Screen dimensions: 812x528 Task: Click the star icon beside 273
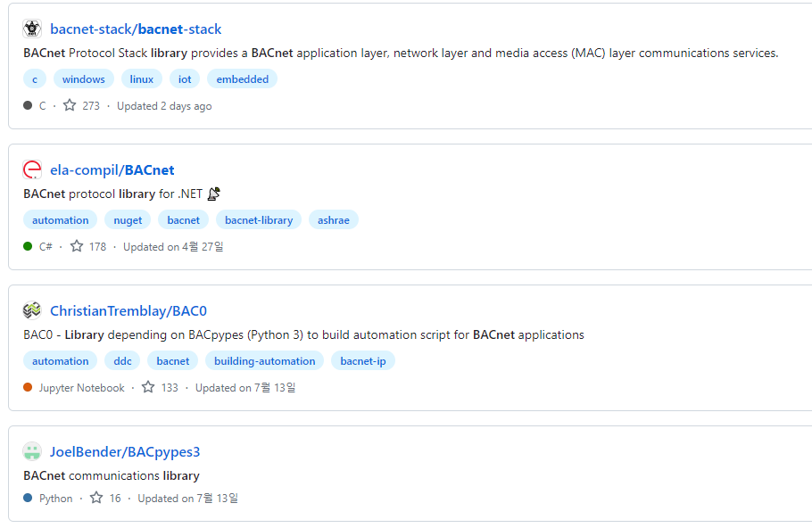point(70,105)
